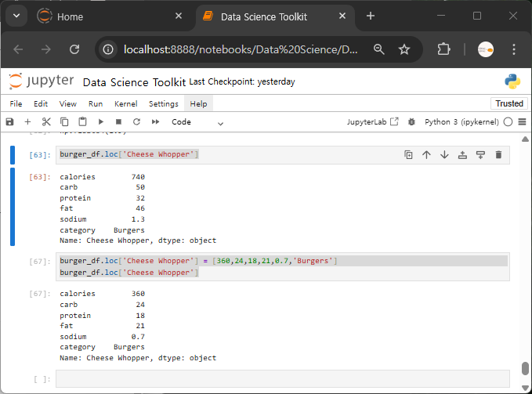The height and width of the screenshot is (394, 532).
Task: Collapse output 63 using its blue bar
Action: click(x=13, y=207)
